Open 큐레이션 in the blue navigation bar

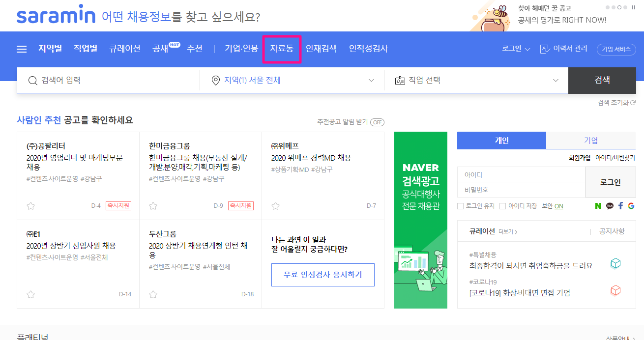125,49
